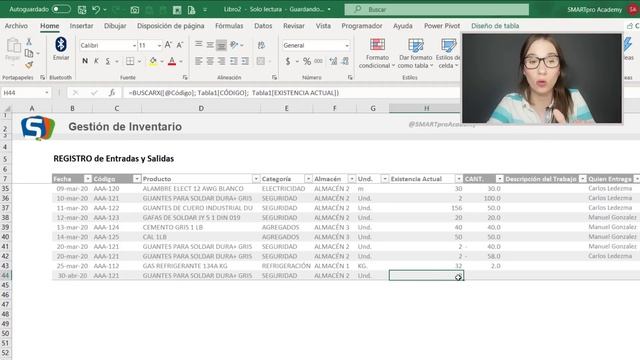Open the Revisar tab

(294, 26)
